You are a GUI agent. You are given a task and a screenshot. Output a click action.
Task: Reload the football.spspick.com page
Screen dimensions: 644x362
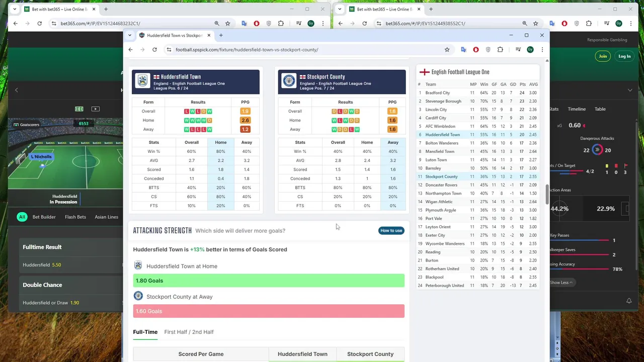pos(154,49)
